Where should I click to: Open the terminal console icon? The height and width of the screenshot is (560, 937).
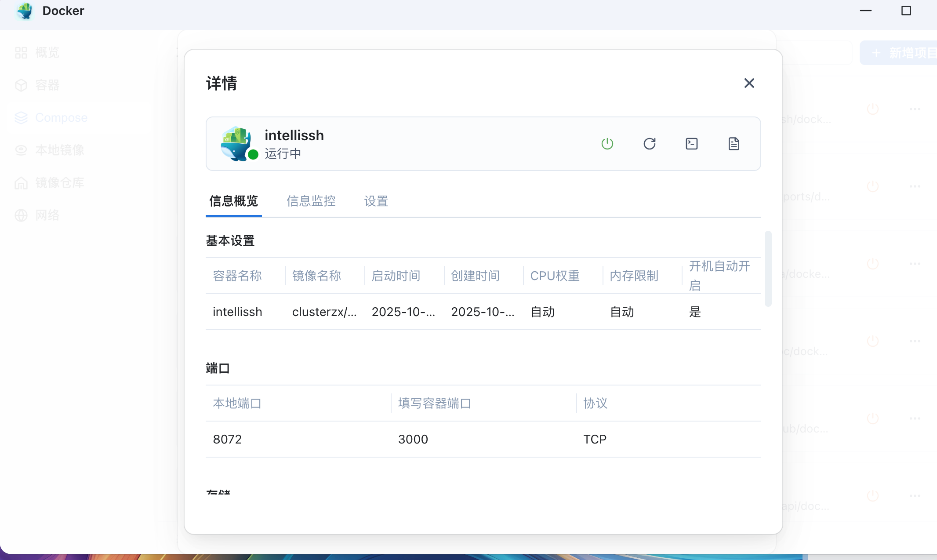coord(691,144)
